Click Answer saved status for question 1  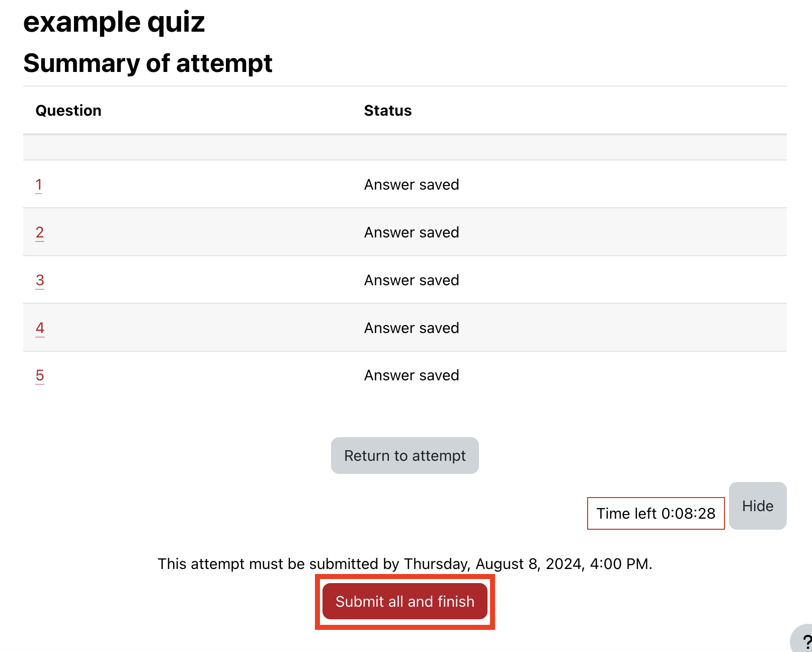coord(412,185)
